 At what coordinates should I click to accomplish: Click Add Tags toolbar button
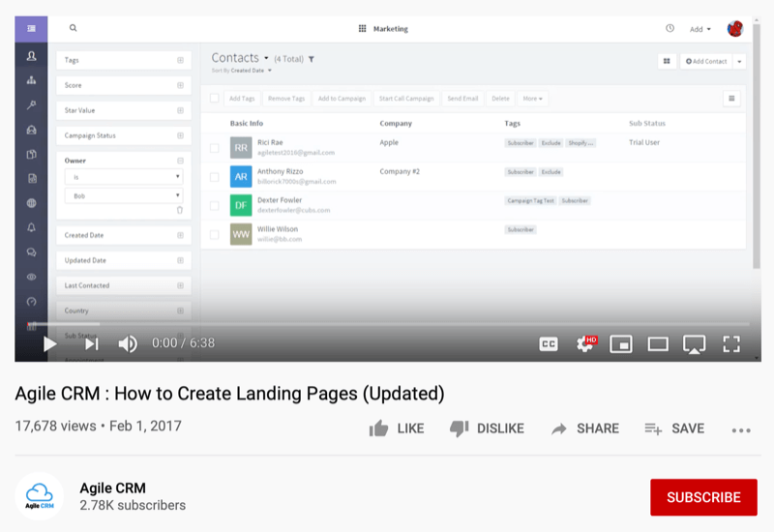click(242, 99)
